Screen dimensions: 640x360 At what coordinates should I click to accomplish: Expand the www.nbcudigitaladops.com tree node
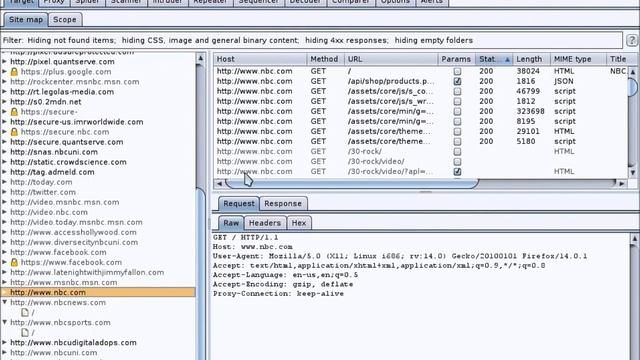pos(4,342)
